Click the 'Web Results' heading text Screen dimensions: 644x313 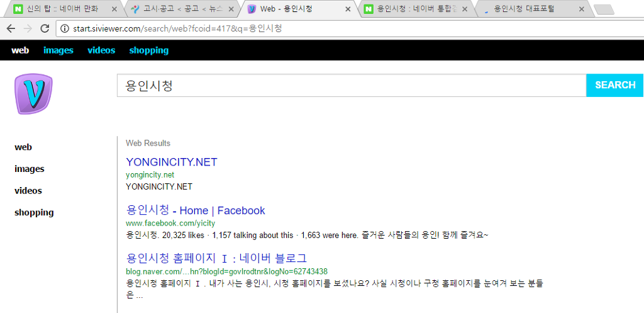pyautogui.click(x=148, y=143)
